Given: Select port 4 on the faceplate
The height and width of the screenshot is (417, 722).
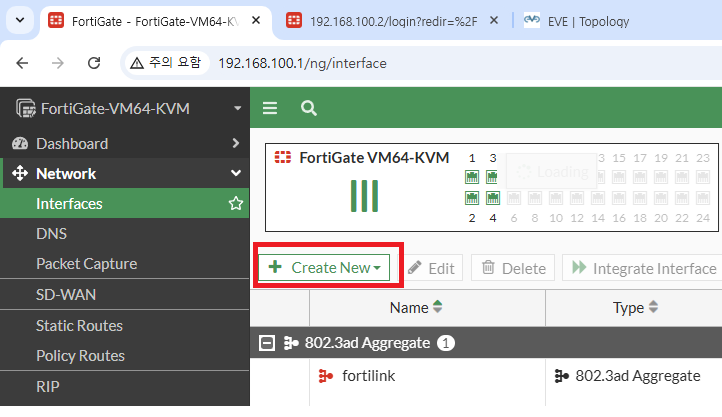Looking at the screenshot, I should pyautogui.click(x=493, y=198).
